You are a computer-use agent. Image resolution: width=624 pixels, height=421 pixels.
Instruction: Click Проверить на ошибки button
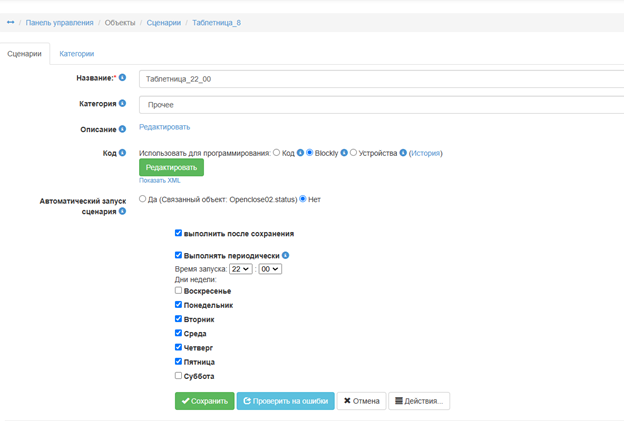click(x=286, y=401)
